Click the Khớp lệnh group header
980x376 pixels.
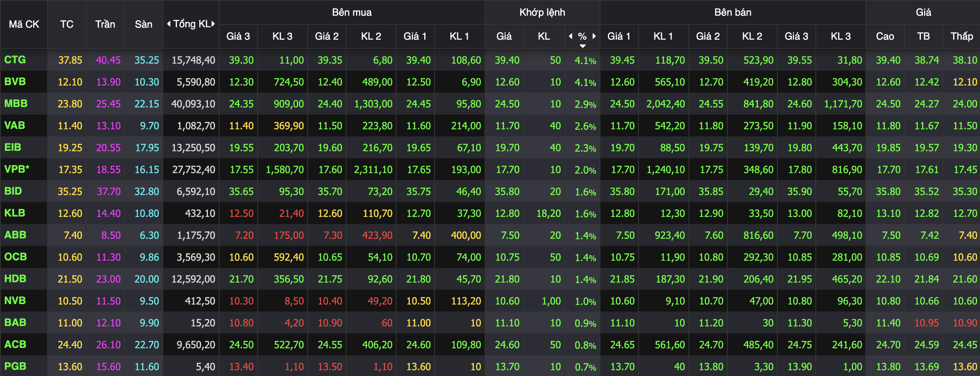coord(542,12)
